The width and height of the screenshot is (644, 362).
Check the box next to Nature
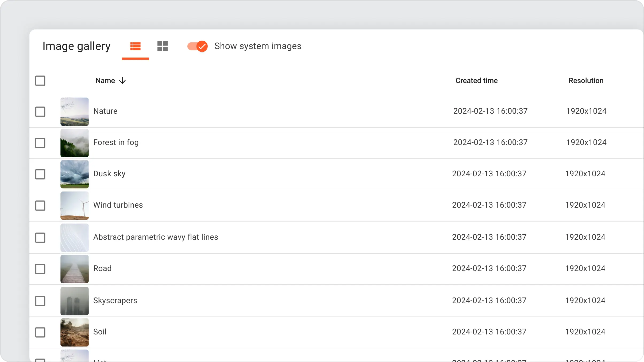(x=40, y=112)
